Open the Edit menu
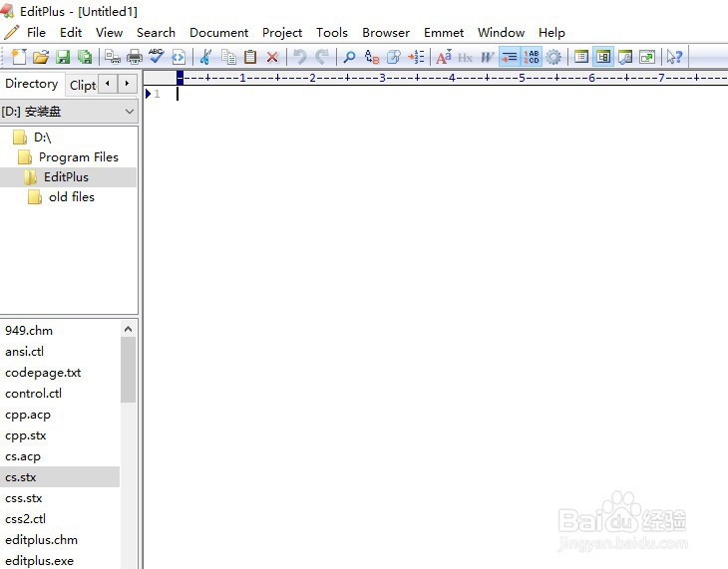728x569 pixels. 71,33
